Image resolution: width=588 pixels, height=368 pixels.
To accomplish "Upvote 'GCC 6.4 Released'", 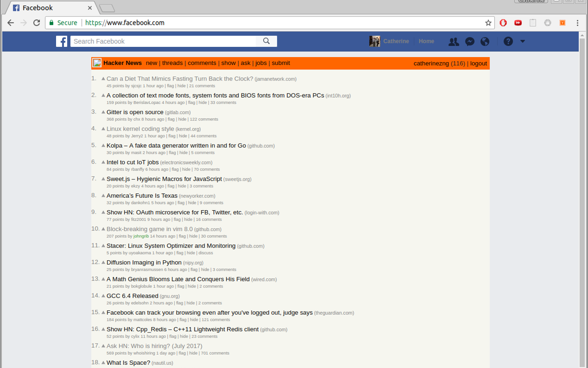I will point(103,296).
